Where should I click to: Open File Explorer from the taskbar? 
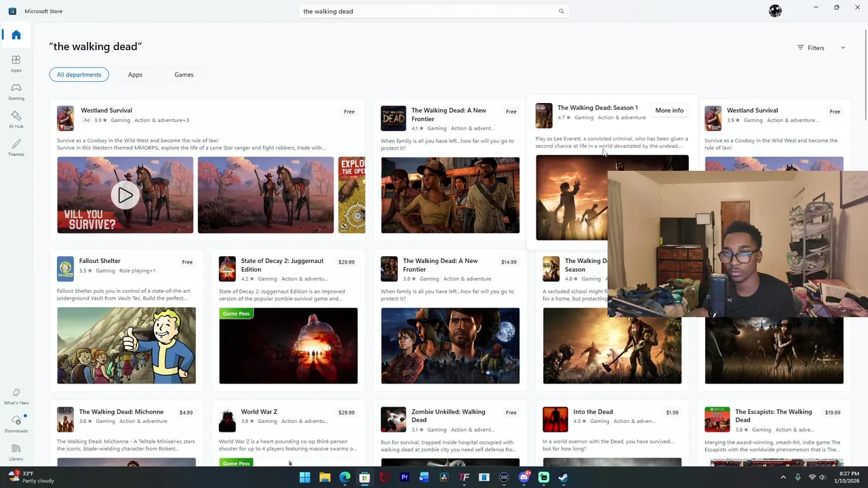pyautogui.click(x=325, y=477)
